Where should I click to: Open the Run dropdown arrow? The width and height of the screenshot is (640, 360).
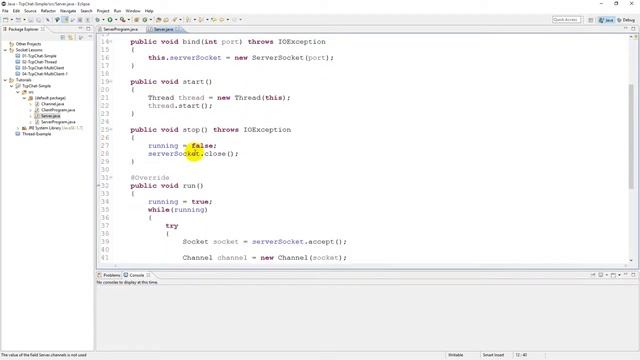pyautogui.click(x=116, y=20)
